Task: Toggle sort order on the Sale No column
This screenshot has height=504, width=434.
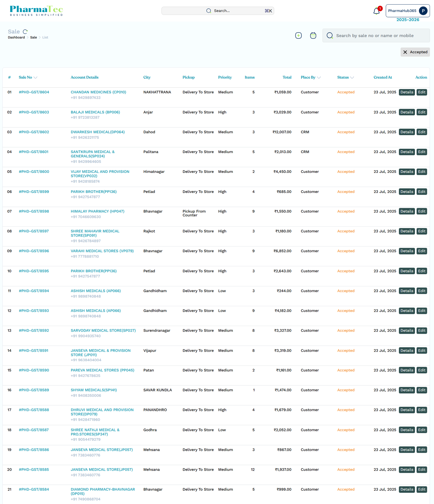Action: click(x=36, y=77)
